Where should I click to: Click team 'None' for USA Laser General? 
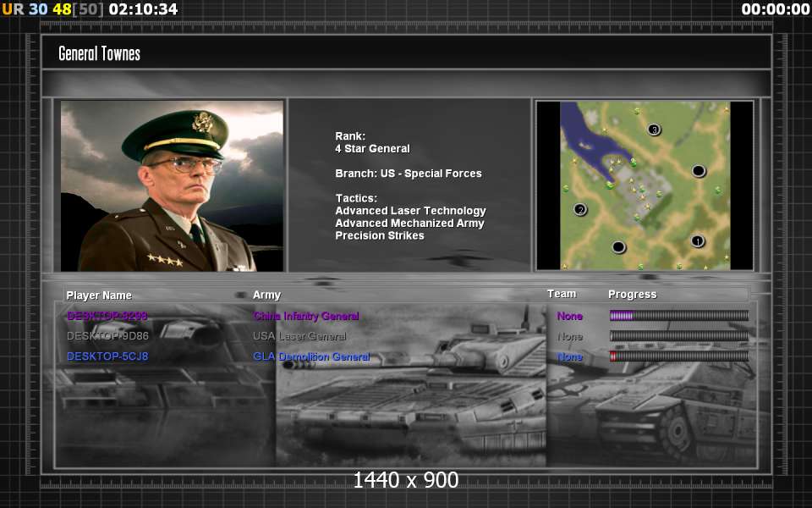(569, 336)
